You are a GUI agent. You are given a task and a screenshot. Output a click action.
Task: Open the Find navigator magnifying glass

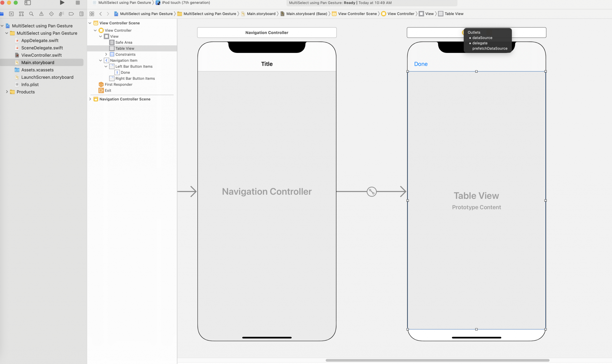(31, 14)
